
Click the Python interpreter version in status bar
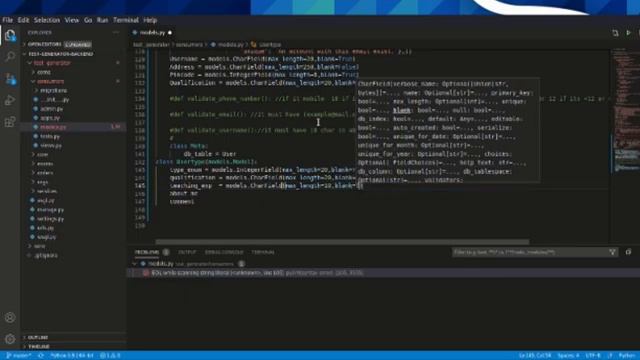click(x=72, y=356)
